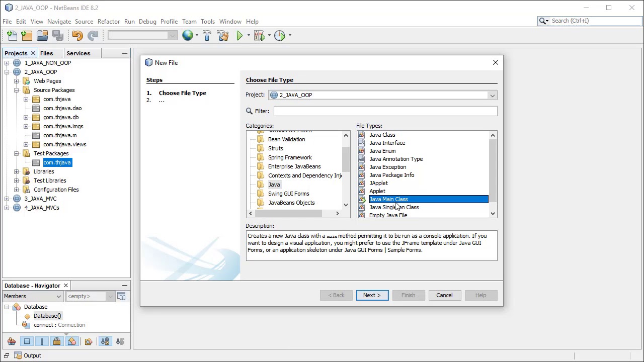Toggle Fully Qualified Names in the Navigator
Viewport: 644px width, 362px height.
click(89, 341)
